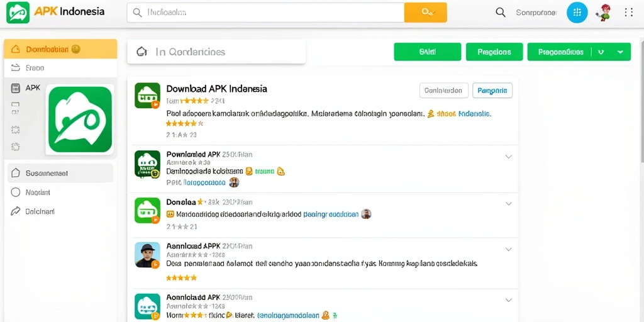Click the blue-outlined button on Download APK Indonesia card
Viewport: 644px width, 322px height.
[492, 90]
